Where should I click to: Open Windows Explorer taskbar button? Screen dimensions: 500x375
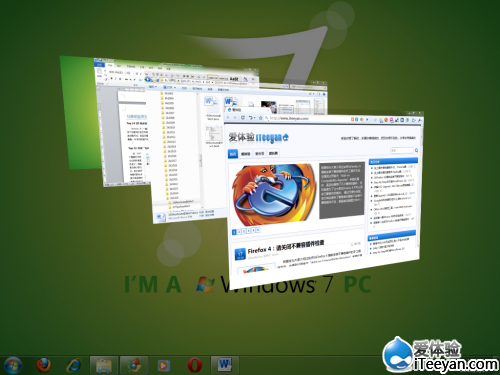[x=104, y=365]
